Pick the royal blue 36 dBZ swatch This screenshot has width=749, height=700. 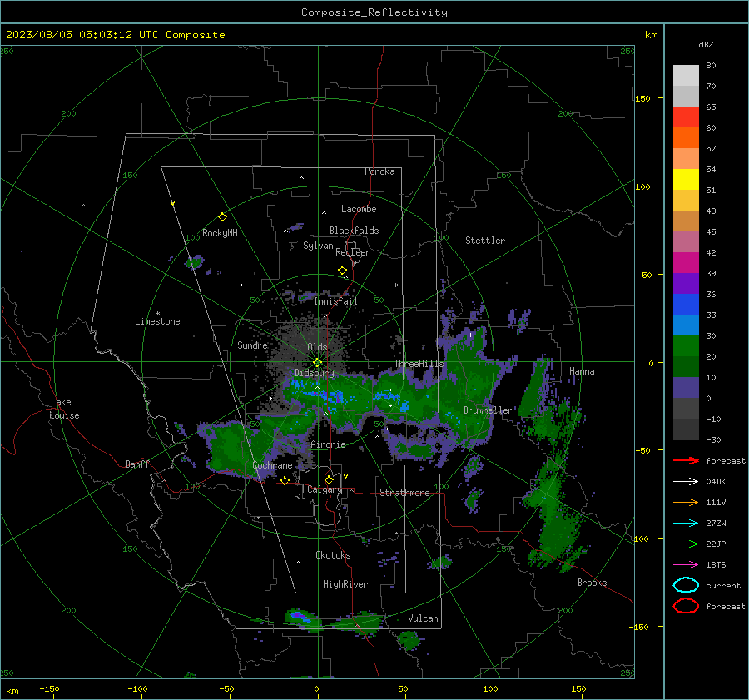686,304
